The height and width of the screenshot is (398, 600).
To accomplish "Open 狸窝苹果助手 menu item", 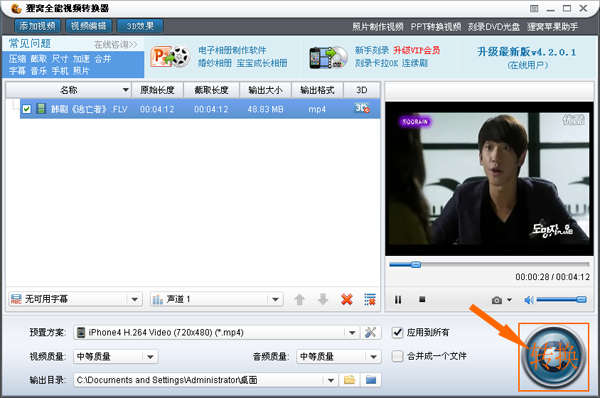I will (x=552, y=27).
